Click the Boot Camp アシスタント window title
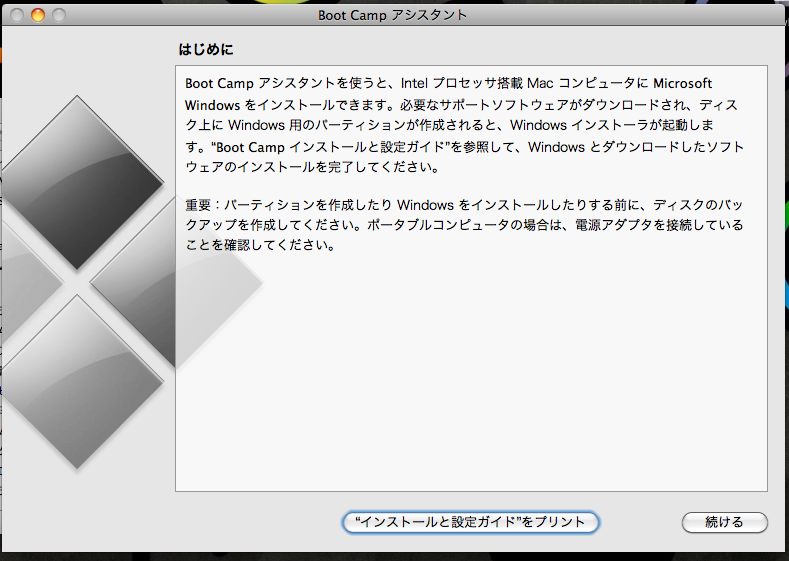 (392, 15)
